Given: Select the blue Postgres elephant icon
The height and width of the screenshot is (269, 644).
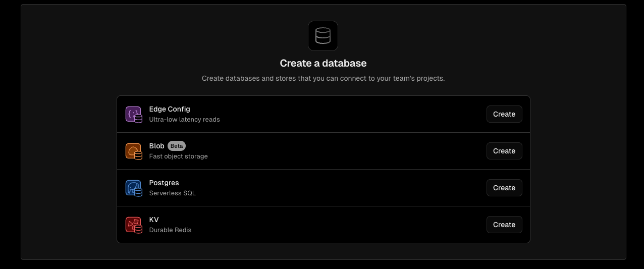Looking at the screenshot, I should (x=134, y=188).
